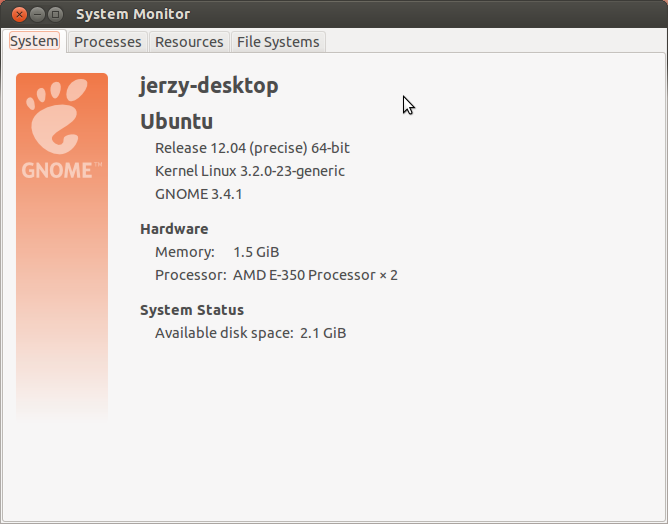
Task: Click the GNOME 3.4.1 version text
Action: (x=199, y=194)
